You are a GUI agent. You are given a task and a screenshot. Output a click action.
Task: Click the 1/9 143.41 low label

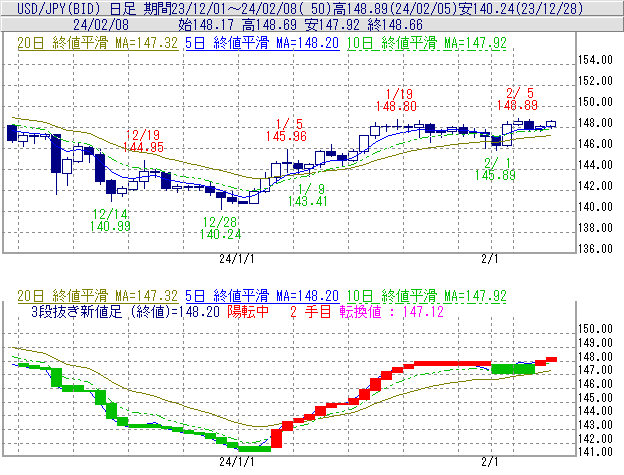coord(308,195)
